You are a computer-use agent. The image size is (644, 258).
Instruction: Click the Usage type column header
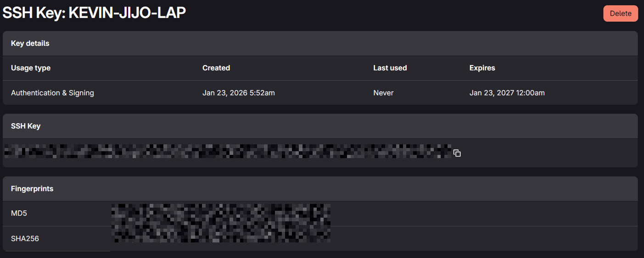pyautogui.click(x=31, y=68)
